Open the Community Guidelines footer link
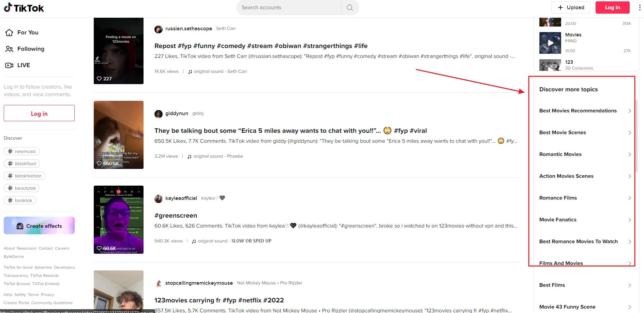644x313 pixels. [x=52, y=303]
